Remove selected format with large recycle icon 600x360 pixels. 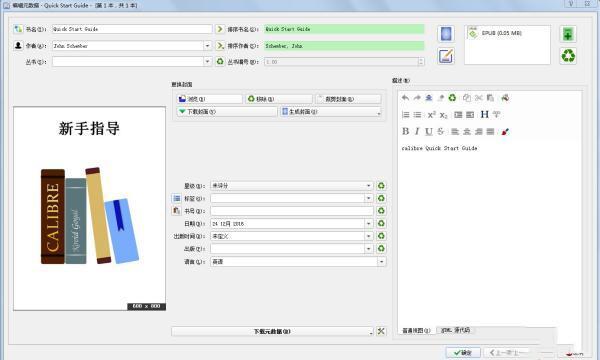click(x=568, y=56)
